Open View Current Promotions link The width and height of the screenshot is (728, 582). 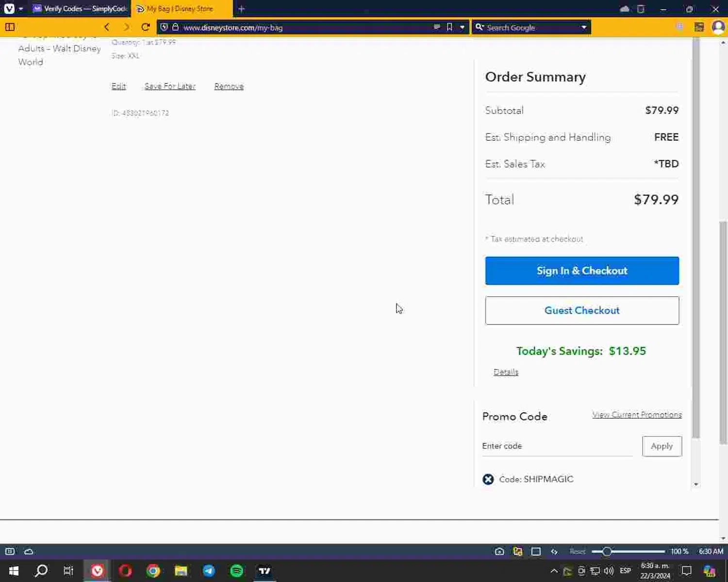pyautogui.click(x=637, y=415)
